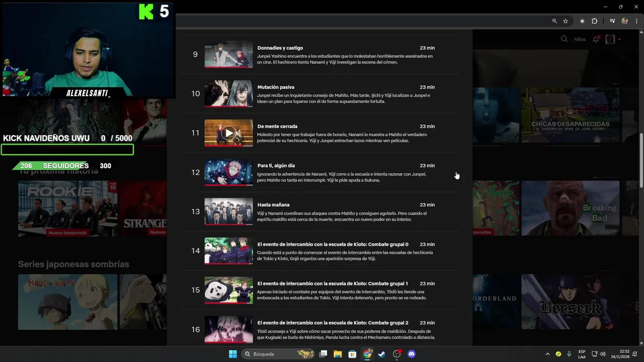
Task: Click the title 'Donnadies y castigo'
Action: (280, 48)
